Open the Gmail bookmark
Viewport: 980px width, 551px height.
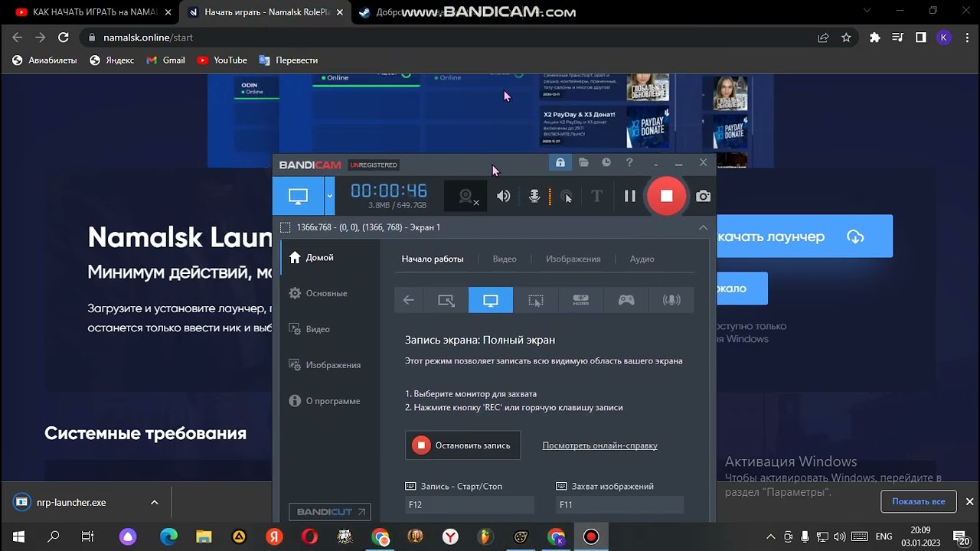[x=165, y=60]
